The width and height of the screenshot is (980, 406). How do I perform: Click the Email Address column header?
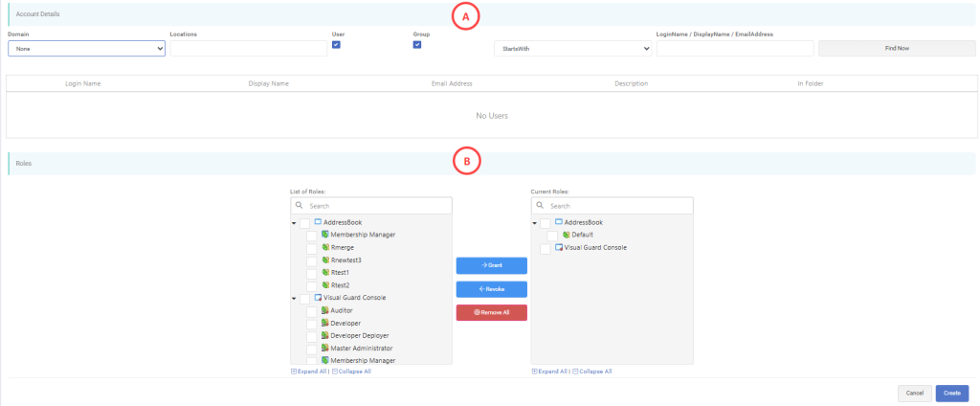[452, 83]
